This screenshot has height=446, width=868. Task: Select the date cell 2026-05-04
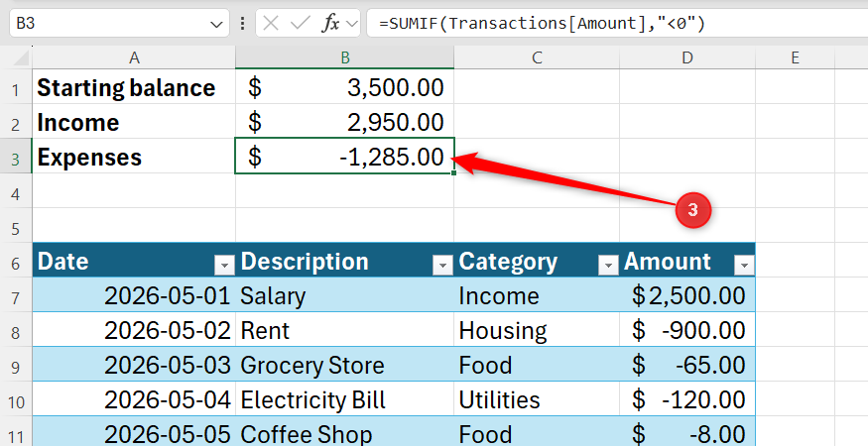134,400
